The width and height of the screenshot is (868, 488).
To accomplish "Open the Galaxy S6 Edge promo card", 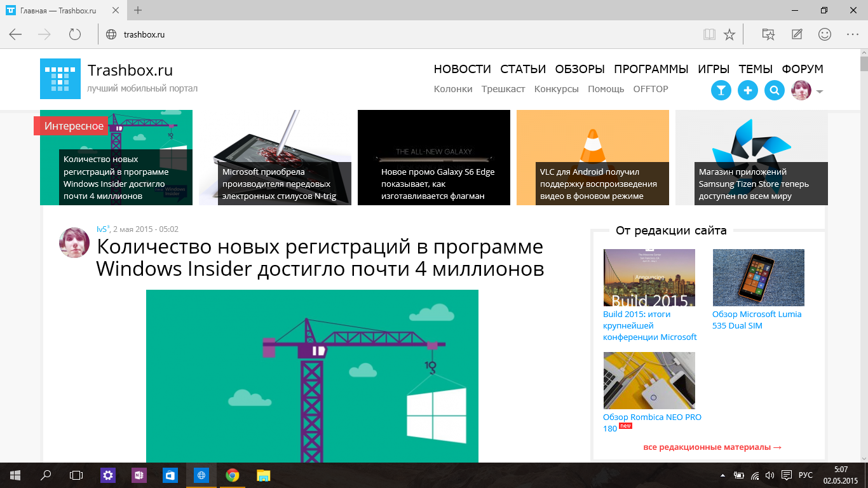I will coord(434,158).
